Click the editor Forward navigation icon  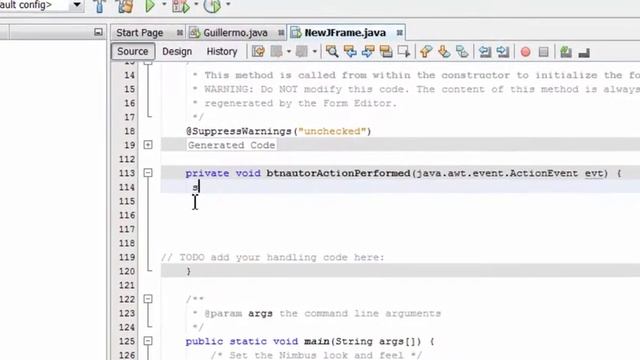coord(302,51)
